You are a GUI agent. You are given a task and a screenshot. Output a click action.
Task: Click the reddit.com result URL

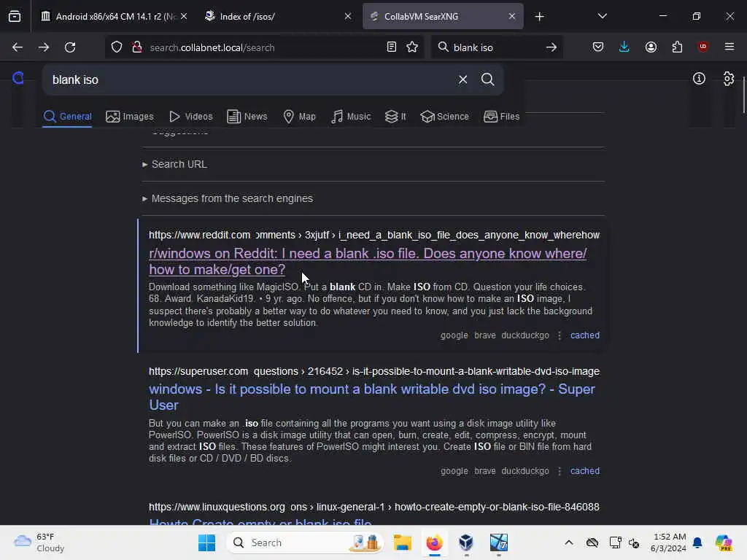click(x=374, y=235)
